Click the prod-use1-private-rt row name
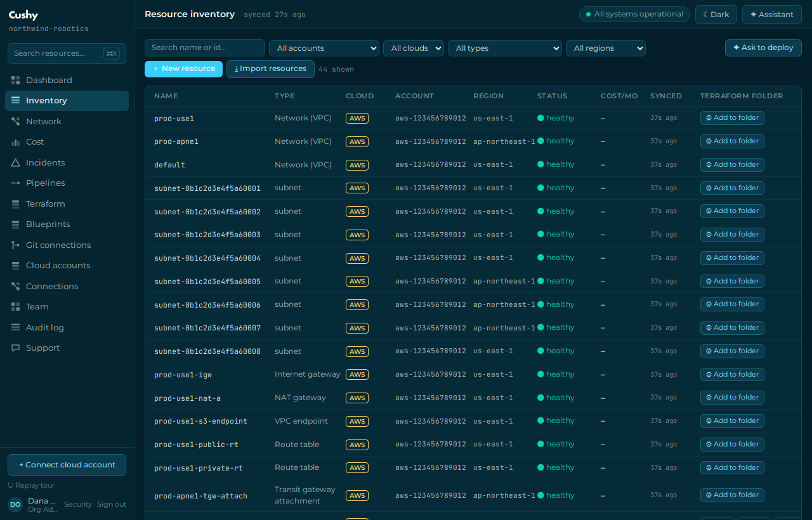This screenshot has height=520, width=812. pos(199,469)
